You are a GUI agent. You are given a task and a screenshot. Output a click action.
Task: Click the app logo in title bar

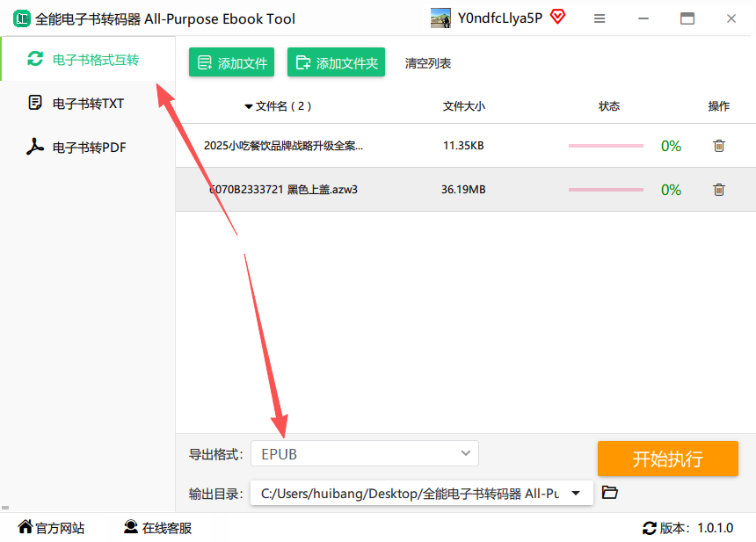18,18
